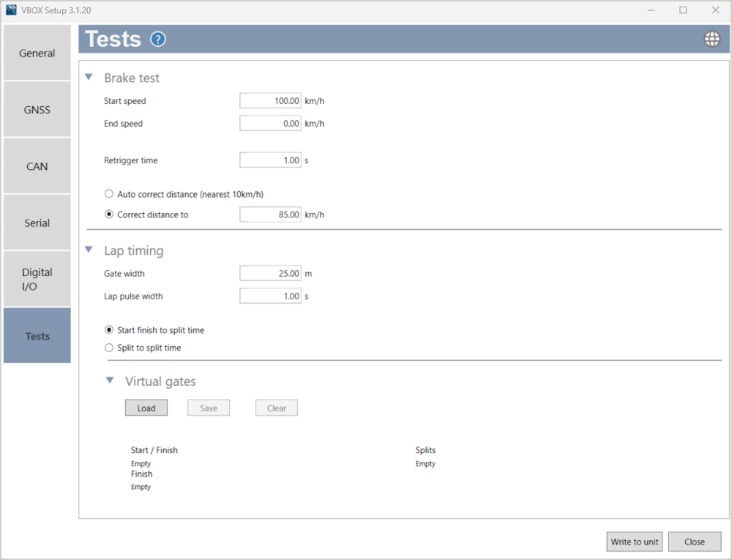Click the Tests page title

click(x=113, y=39)
